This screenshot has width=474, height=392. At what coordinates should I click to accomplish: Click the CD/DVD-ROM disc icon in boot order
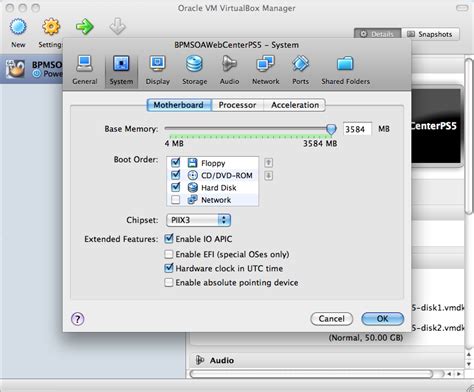click(192, 175)
